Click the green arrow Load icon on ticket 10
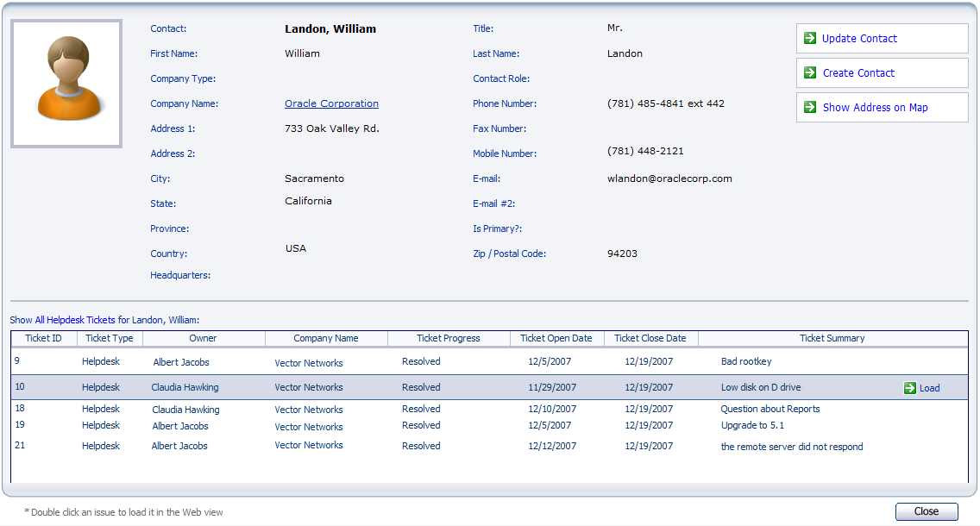Image resolution: width=980 pixels, height=526 pixels. (x=912, y=388)
